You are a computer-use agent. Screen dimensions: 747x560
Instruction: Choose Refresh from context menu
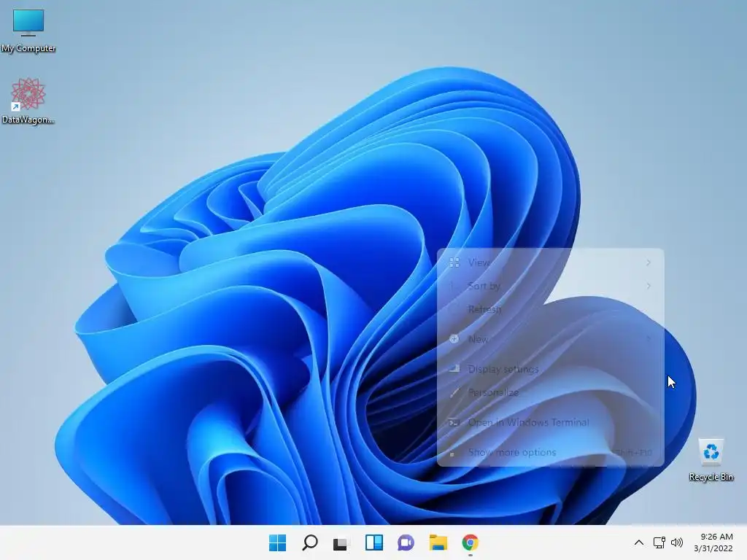[550, 309]
